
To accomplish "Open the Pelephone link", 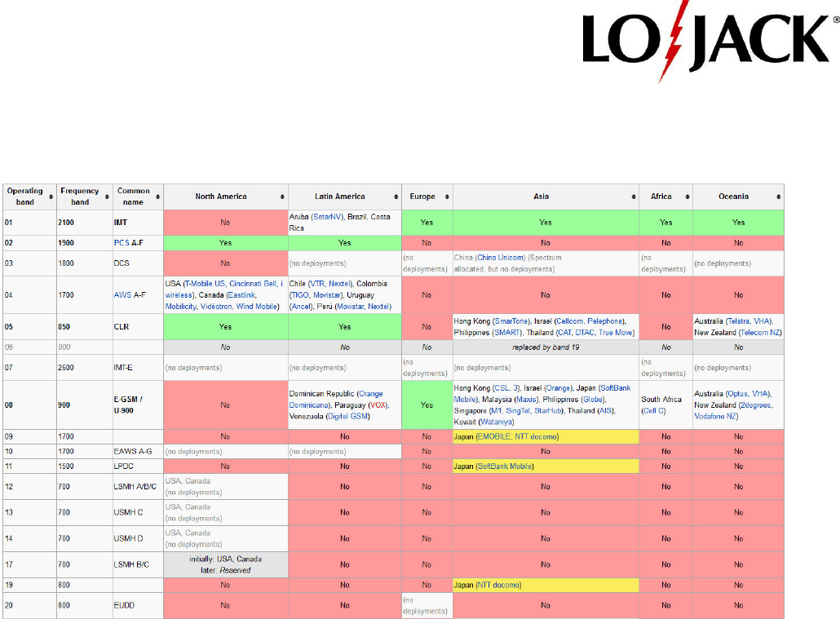I will (605, 321).
